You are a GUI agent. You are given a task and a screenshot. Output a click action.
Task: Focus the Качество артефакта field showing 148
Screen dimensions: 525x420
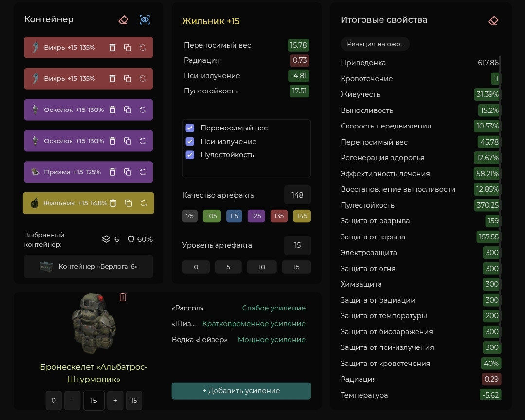pos(297,195)
